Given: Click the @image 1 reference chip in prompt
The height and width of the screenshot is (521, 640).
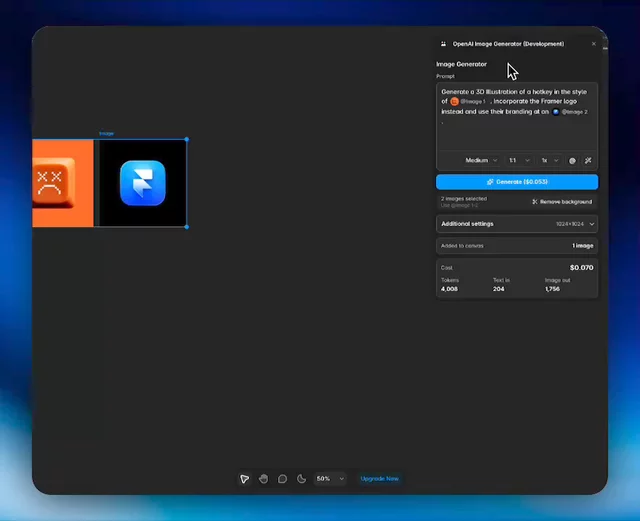Looking at the screenshot, I should (x=468, y=102).
